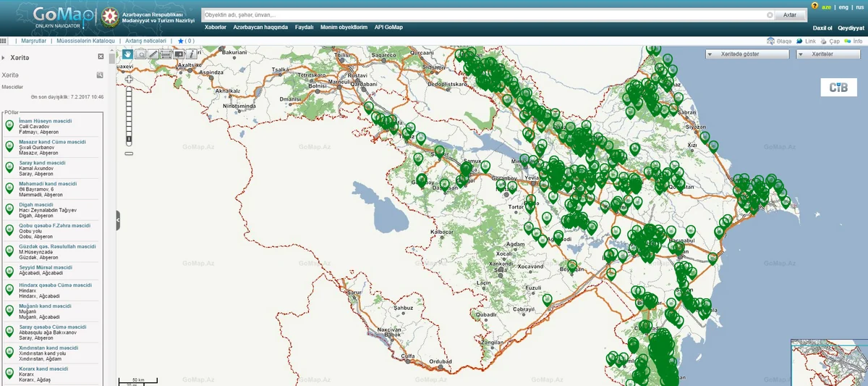Select the ruler distance measuring tool
Screen dimensions: 868x386
(x=153, y=54)
